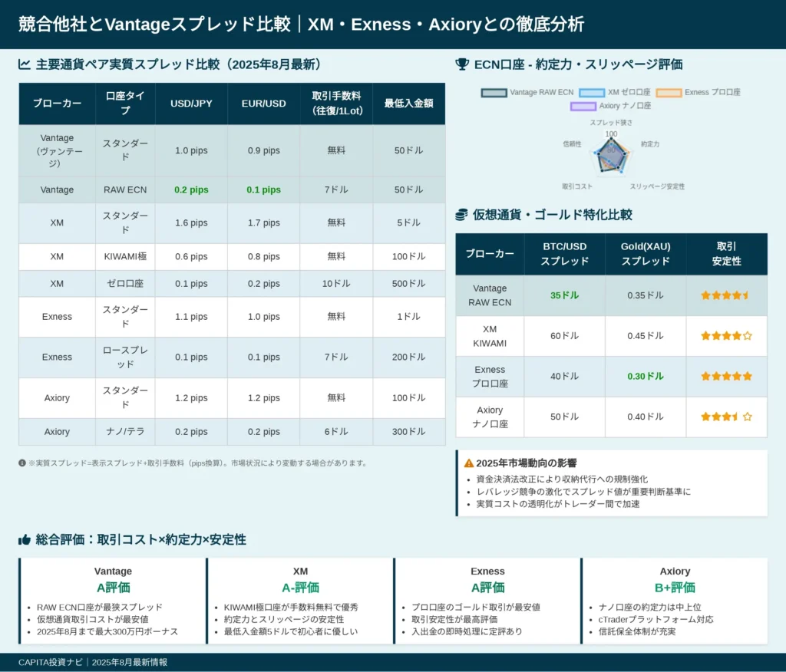Screen dimensions: 786x672
Task: Click the Vantage A評価 grade
Action: pyautogui.click(x=114, y=588)
